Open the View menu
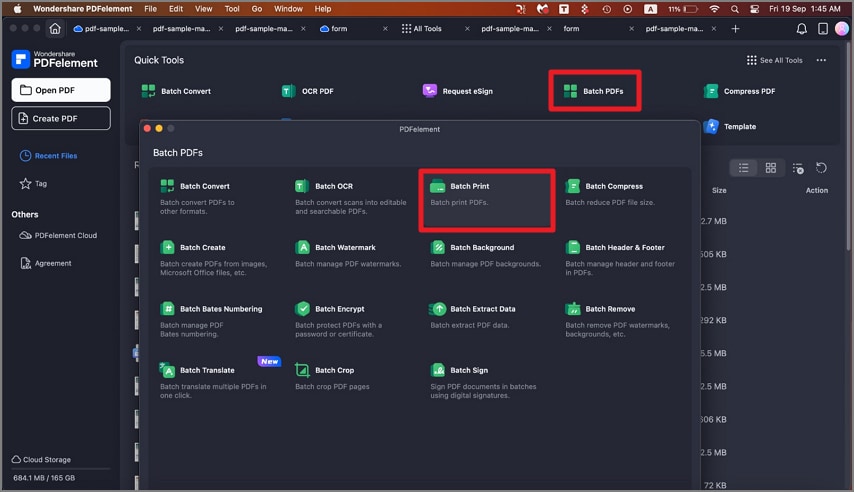 204,9
